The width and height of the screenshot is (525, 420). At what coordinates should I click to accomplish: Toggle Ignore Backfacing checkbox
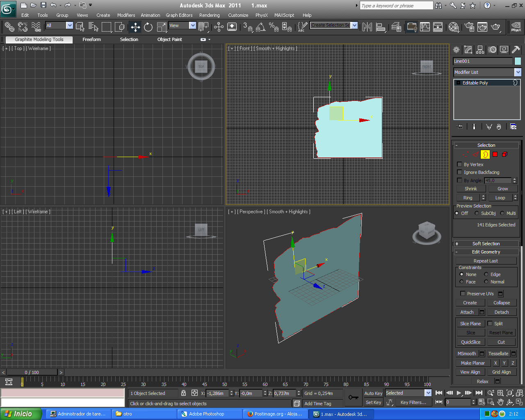click(459, 172)
